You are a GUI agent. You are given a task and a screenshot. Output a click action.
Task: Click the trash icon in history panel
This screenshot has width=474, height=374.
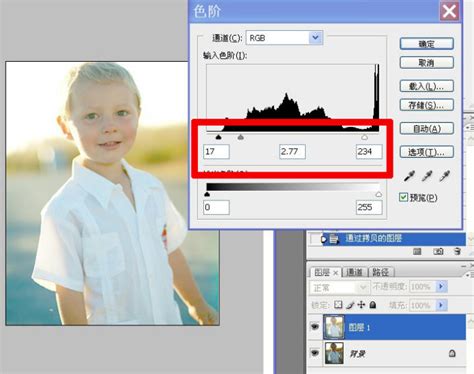(x=457, y=251)
